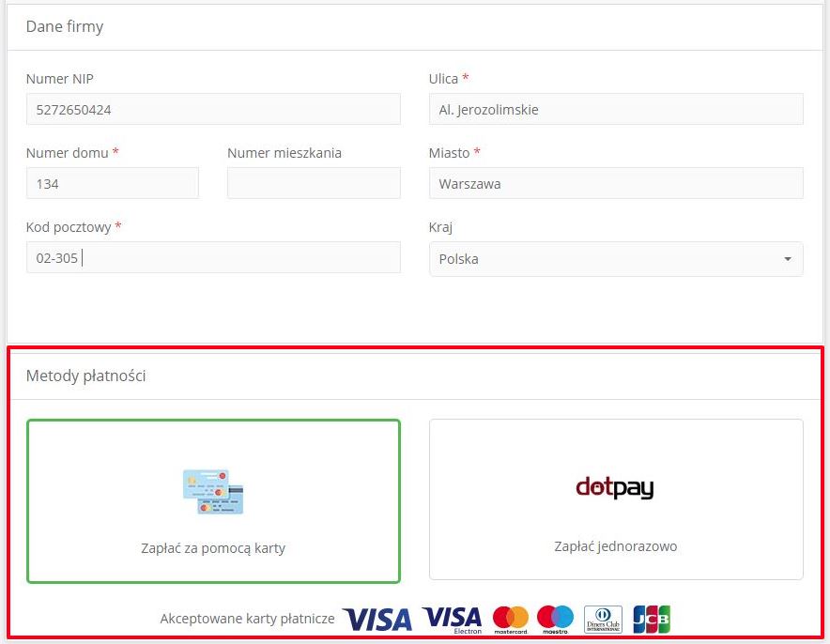Click the Zapłać jednorazowo caption

click(616, 546)
